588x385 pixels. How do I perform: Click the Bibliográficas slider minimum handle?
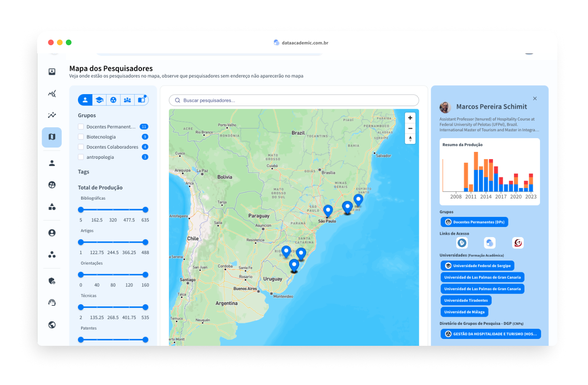(x=81, y=210)
